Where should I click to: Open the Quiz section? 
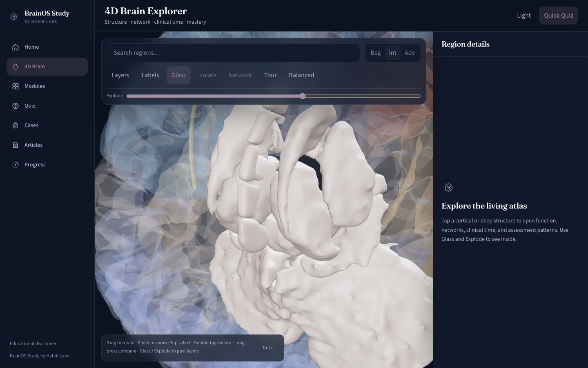tap(47, 106)
